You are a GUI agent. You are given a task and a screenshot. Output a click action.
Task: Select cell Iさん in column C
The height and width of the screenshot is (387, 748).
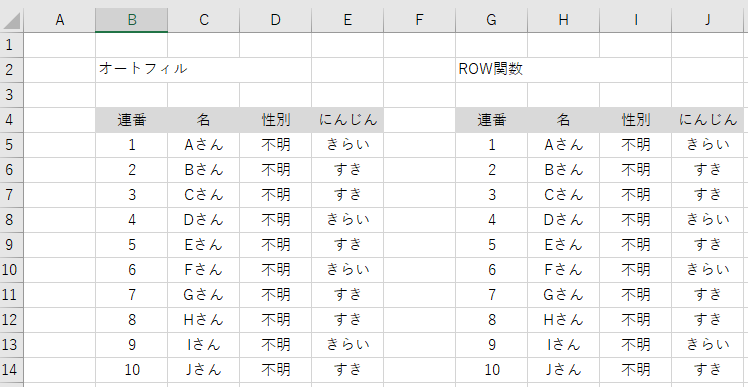[204, 345]
